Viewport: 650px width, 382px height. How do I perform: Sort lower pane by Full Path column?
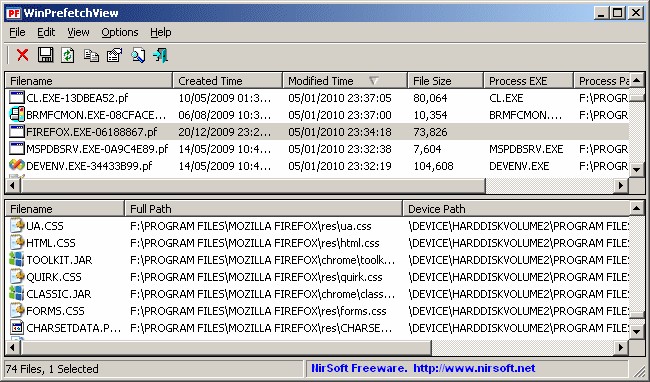pyautogui.click(x=264, y=208)
